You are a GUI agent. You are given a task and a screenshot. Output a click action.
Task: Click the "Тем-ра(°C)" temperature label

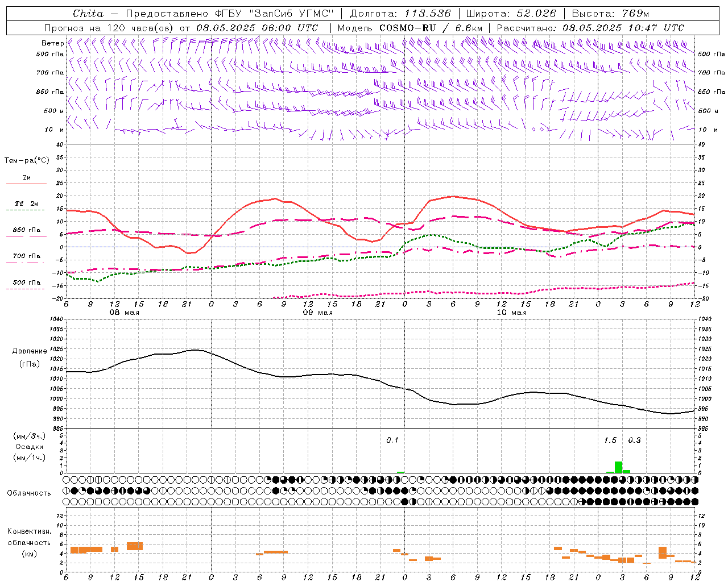coord(27,161)
